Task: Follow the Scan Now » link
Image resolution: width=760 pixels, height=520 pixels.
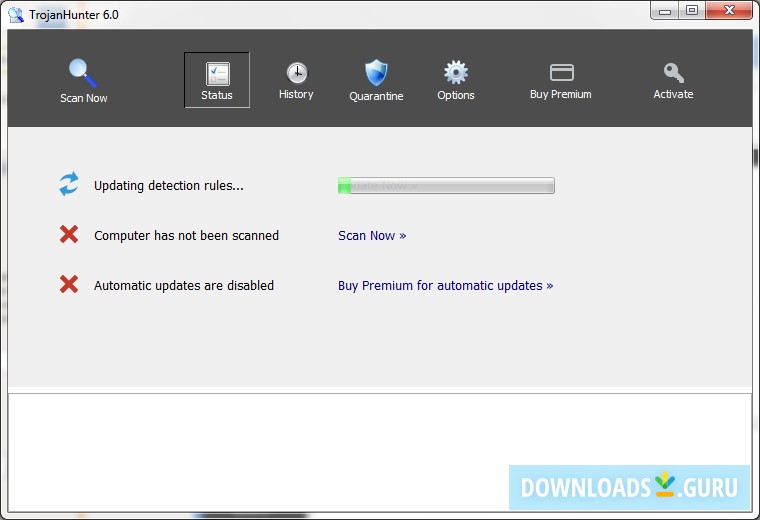Action: [x=372, y=236]
